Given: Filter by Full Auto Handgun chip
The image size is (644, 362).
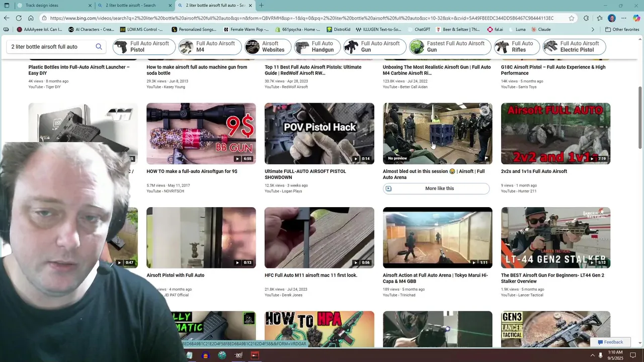Looking at the screenshot, I should 317,47.
